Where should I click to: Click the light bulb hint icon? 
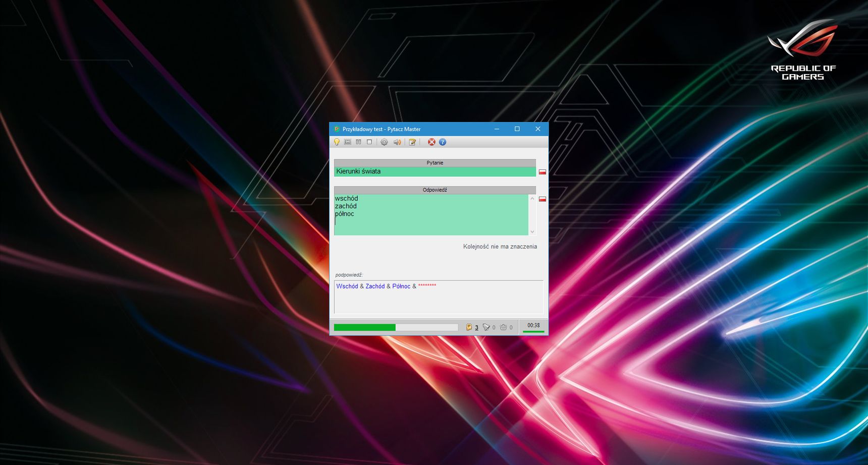(x=337, y=142)
